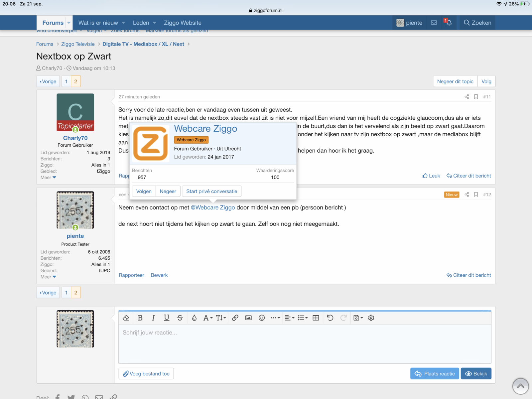Toggle underline formatting in the editor

click(x=167, y=318)
